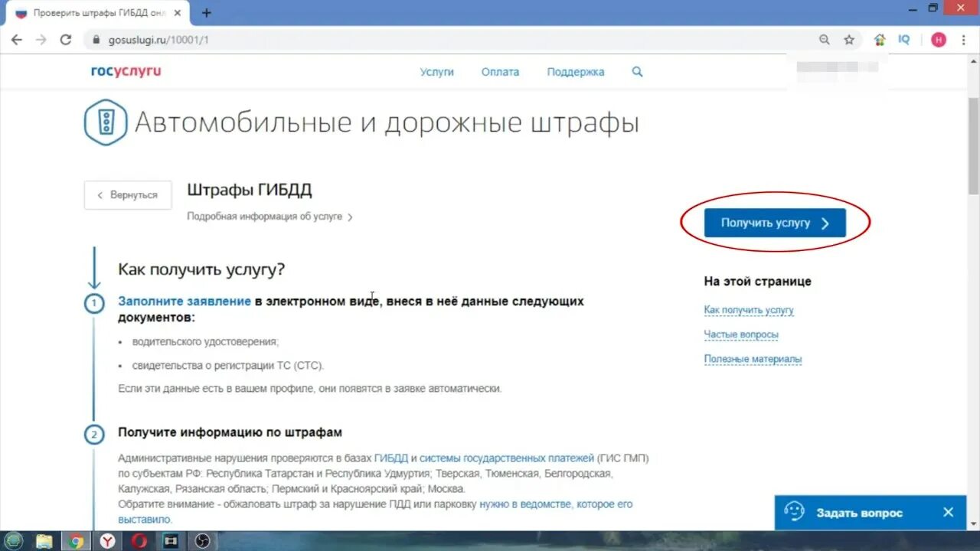Click the Получите информацию по штрафам heading

pyautogui.click(x=230, y=432)
